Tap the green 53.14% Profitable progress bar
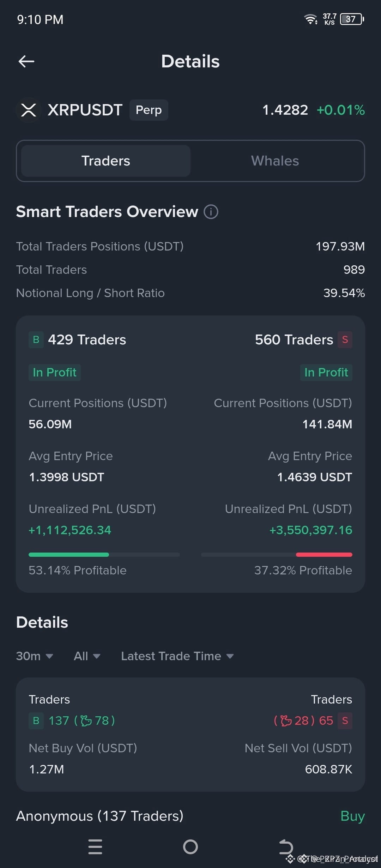 click(104, 555)
